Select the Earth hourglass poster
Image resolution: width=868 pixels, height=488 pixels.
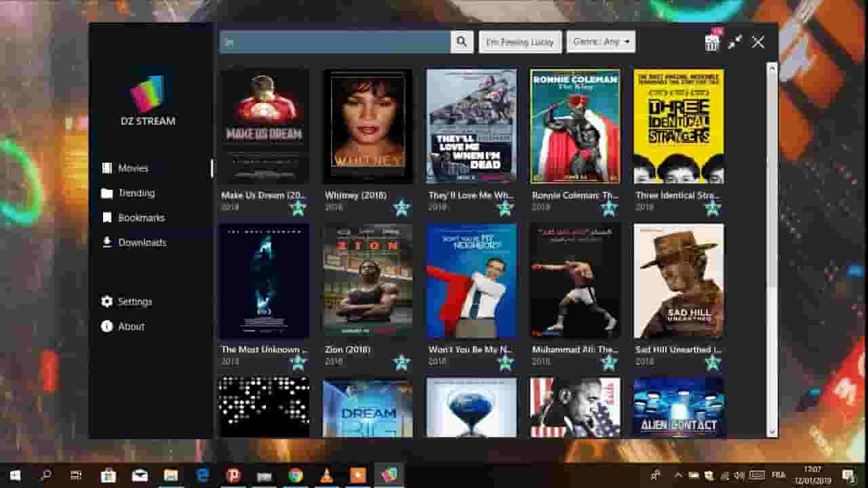point(471,408)
